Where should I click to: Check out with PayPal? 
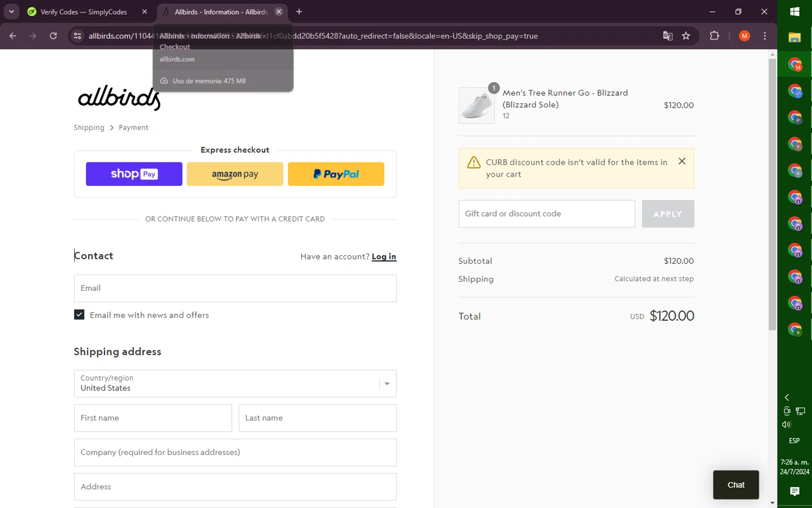pos(336,174)
